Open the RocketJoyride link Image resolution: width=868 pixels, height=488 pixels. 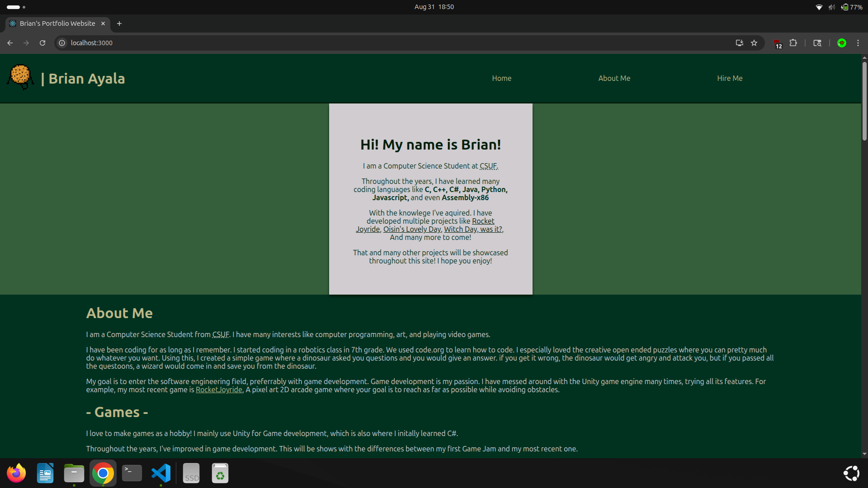tap(218, 389)
